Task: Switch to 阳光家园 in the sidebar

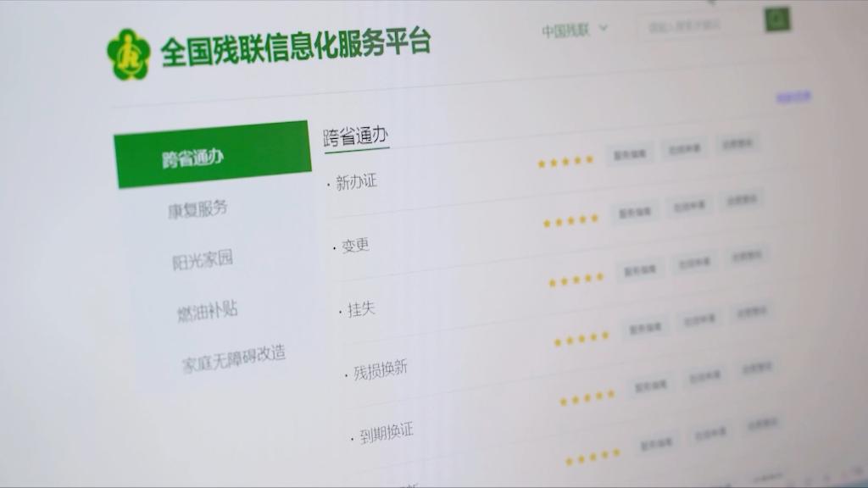Action: pyautogui.click(x=203, y=261)
